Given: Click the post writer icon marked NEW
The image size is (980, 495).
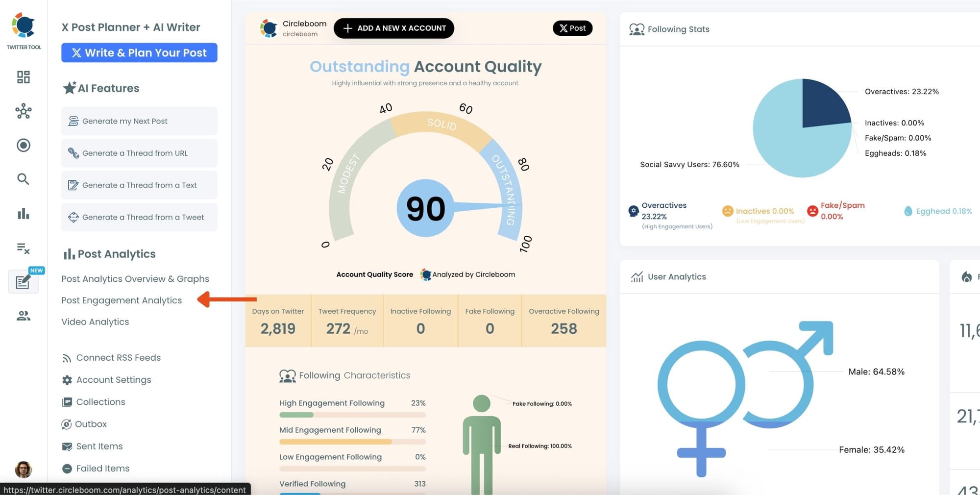Looking at the screenshot, I should [23, 281].
